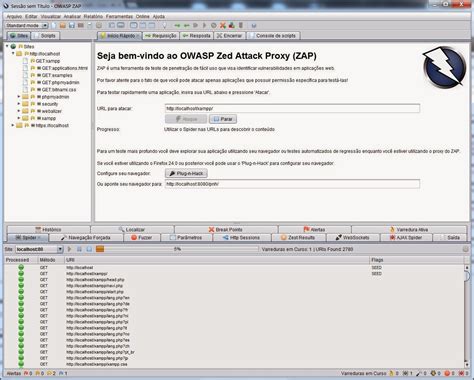
Task: Click the expand sites tab layout icon
Action: point(111,25)
